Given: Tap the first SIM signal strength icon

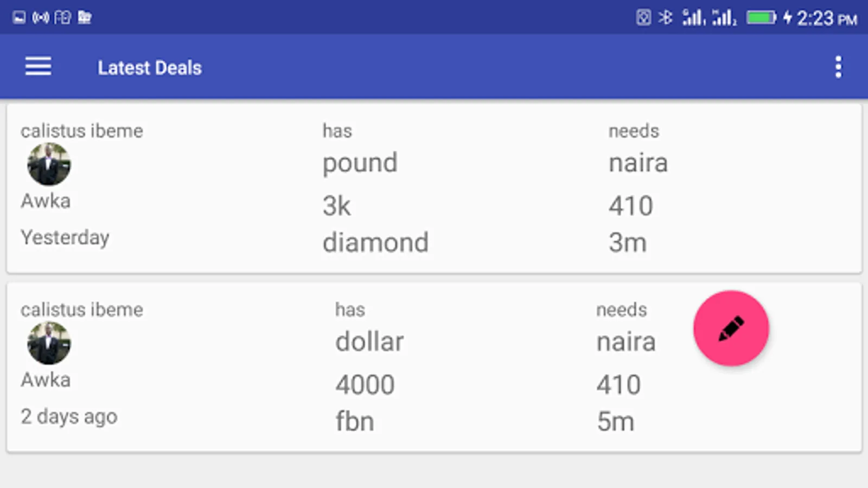Looking at the screenshot, I should (693, 18).
